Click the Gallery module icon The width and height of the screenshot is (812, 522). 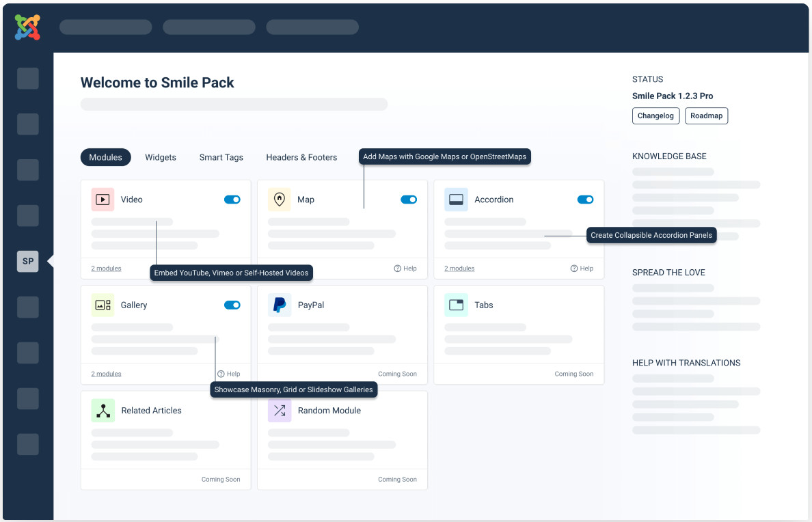[103, 305]
